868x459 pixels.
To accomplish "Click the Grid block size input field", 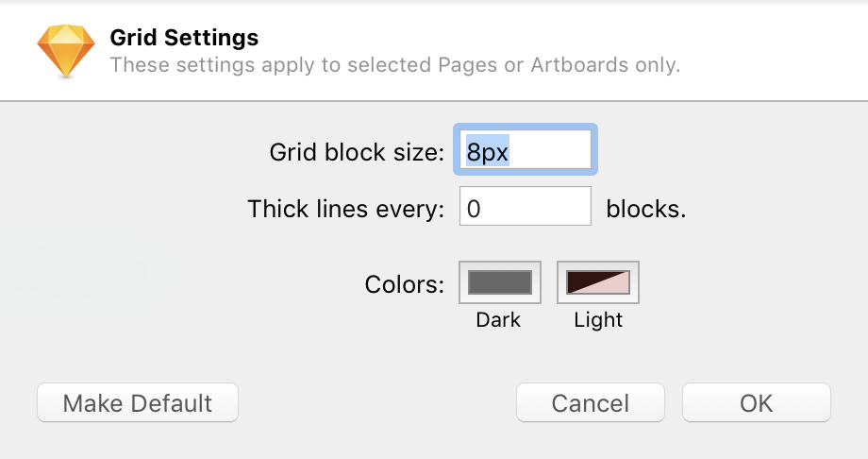I will [526, 150].
